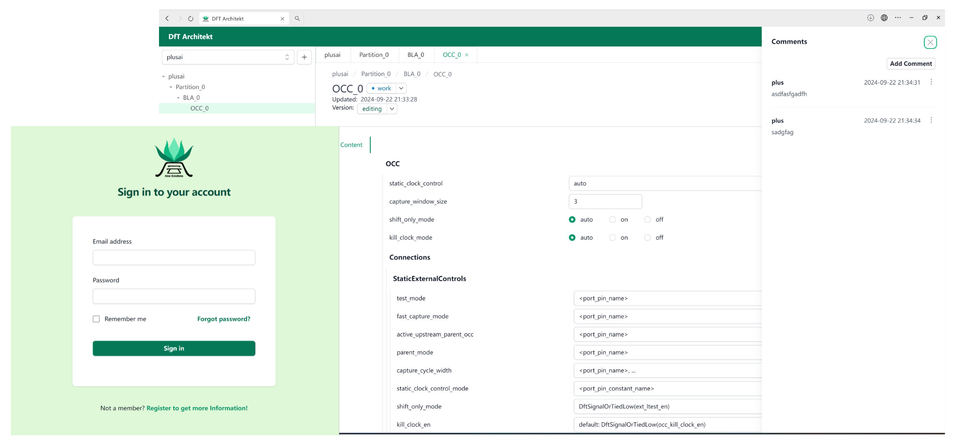The height and width of the screenshot is (447, 980).
Task: Open the browser downloads icon
Action: click(x=870, y=18)
